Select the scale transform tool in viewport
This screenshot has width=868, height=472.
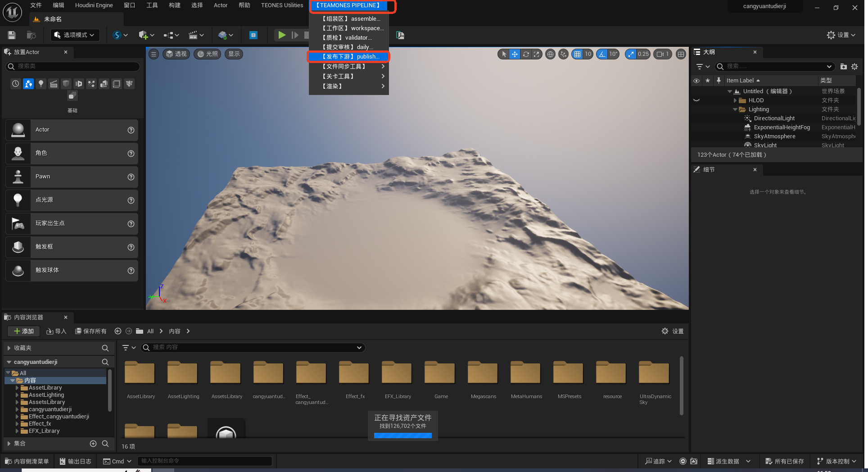pyautogui.click(x=536, y=54)
